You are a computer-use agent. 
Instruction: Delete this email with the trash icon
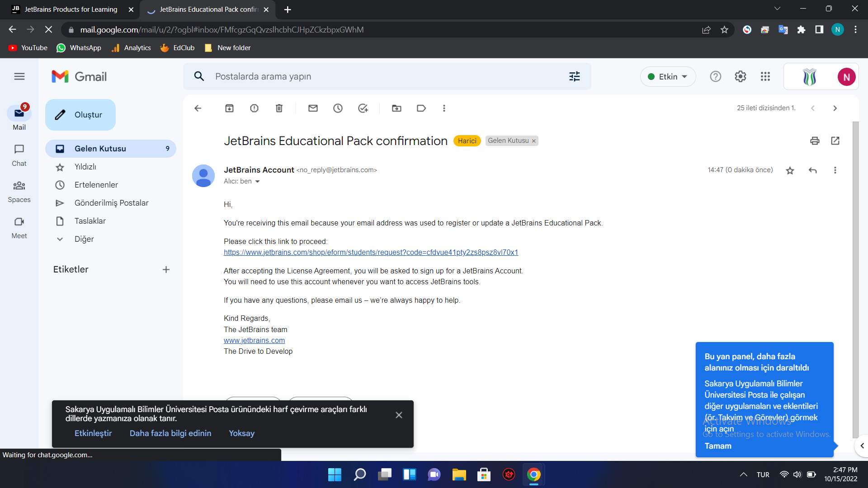[x=279, y=108]
